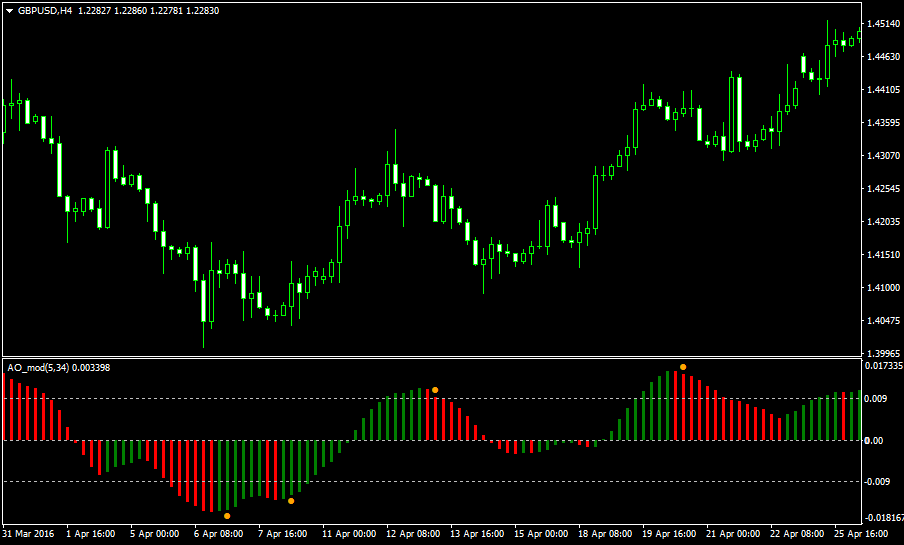This screenshot has width=904, height=545.
Task: Click the orange signal dot above the 19 Apr peak
Action: pos(683,367)
